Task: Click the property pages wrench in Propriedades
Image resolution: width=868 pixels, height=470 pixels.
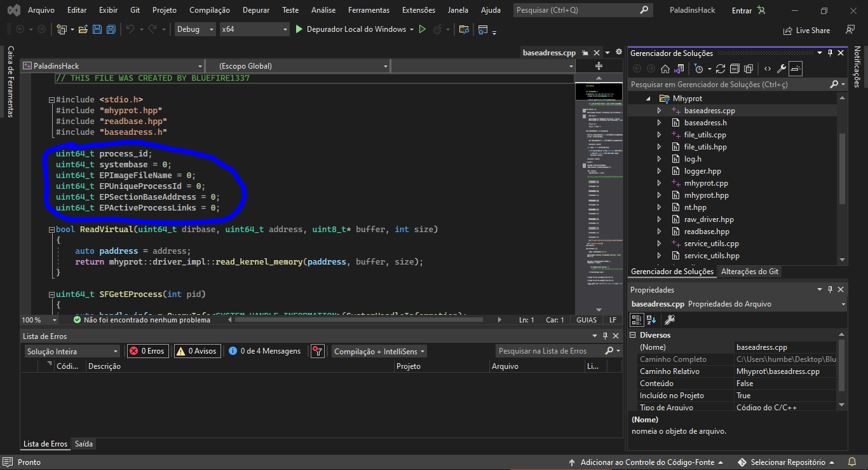Action: point(669,319)
